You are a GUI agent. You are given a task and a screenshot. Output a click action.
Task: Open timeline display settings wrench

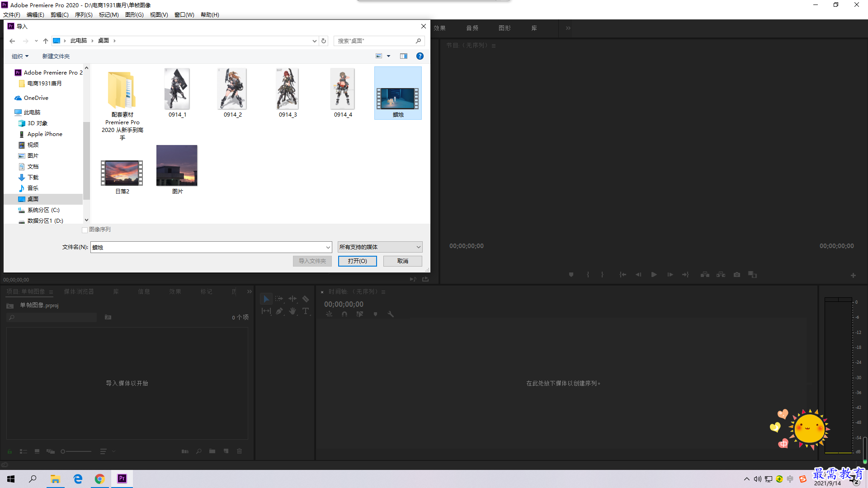tap(391, 314)
